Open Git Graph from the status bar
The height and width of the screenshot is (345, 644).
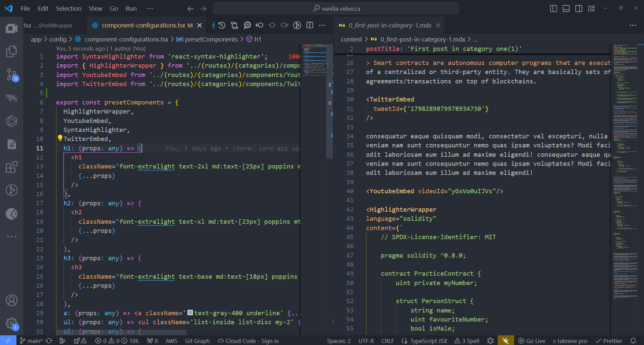click(197, 341)
